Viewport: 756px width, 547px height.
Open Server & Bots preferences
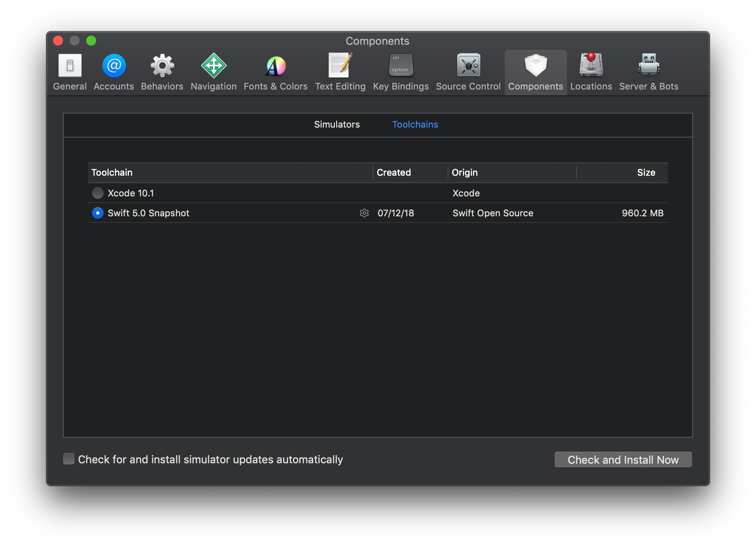pyautogui.click(x=649, y=72)
